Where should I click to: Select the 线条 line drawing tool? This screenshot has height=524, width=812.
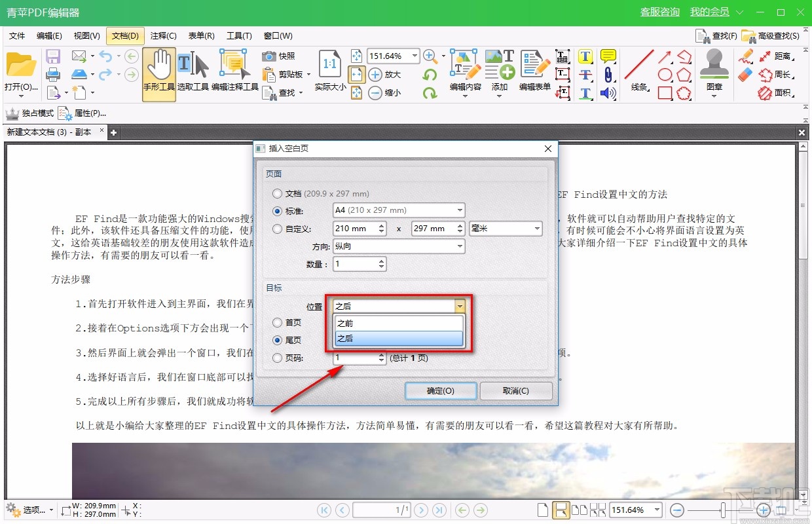(x=638, y=70)
